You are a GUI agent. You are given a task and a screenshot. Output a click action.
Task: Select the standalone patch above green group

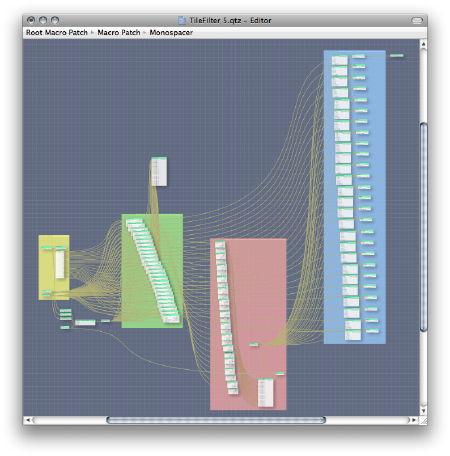pyautogui.click(x=159, y=172)
